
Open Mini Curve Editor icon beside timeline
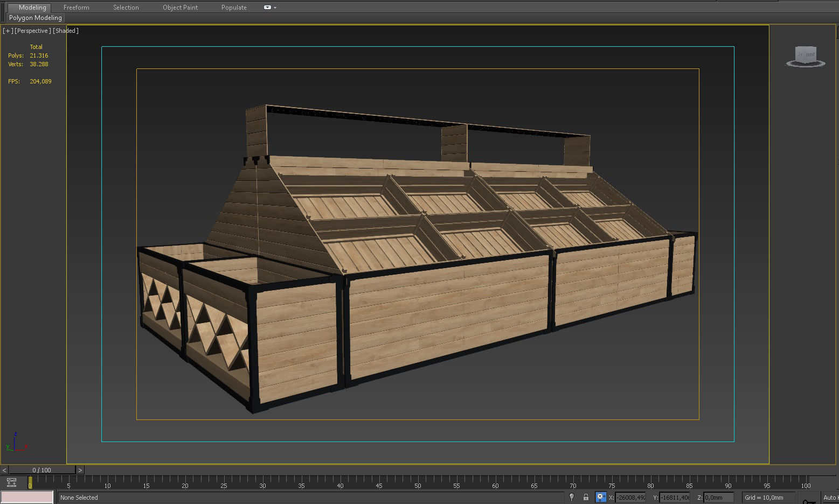click(x=11, y=482)
